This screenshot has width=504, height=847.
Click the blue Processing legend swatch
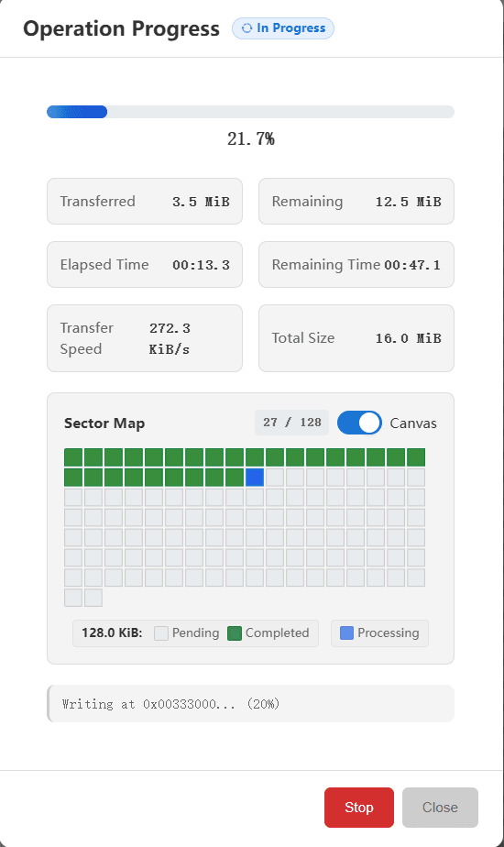(346, 633)
